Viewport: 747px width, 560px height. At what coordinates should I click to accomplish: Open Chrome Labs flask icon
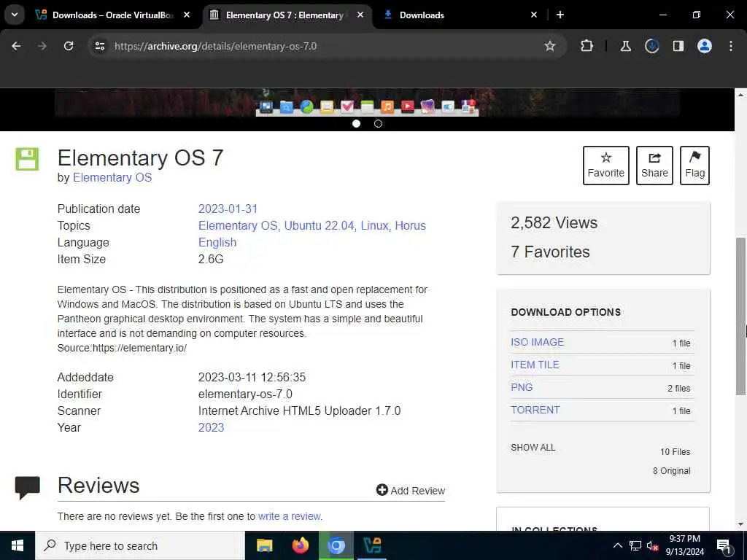coord(625,46)
